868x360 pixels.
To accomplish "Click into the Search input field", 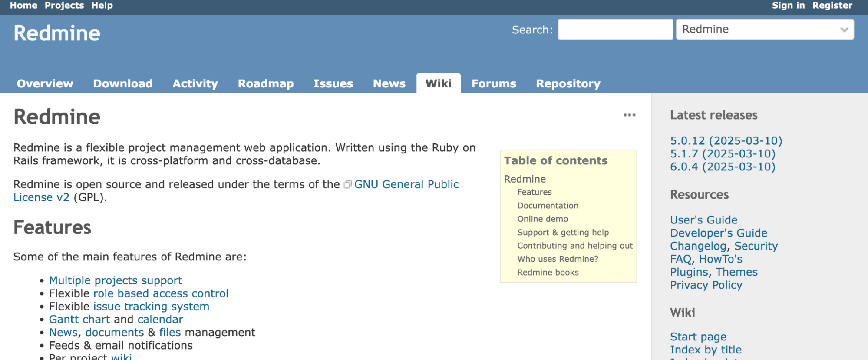I will coord(615,30).
